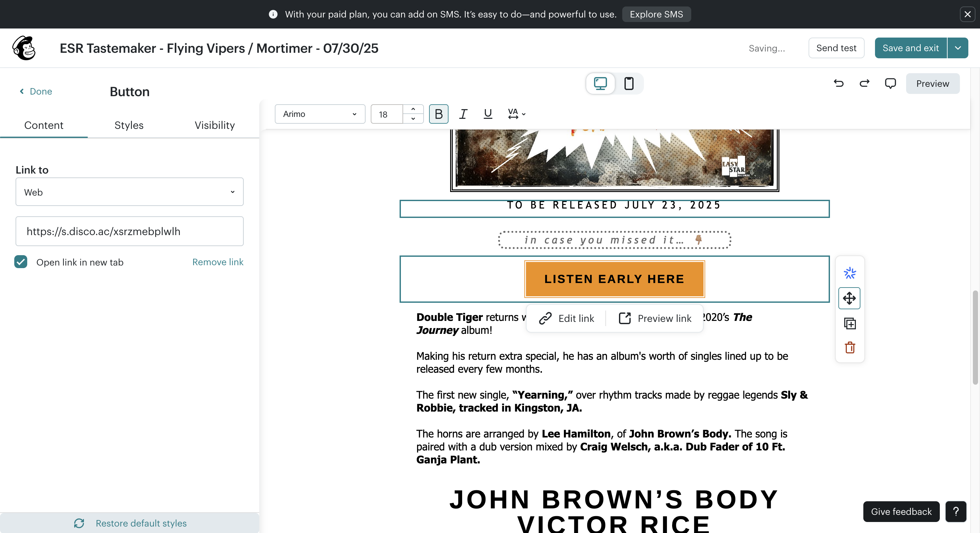Screen dimensions: 980x533
Task: Click the move block handle icon
Action: 849,299
